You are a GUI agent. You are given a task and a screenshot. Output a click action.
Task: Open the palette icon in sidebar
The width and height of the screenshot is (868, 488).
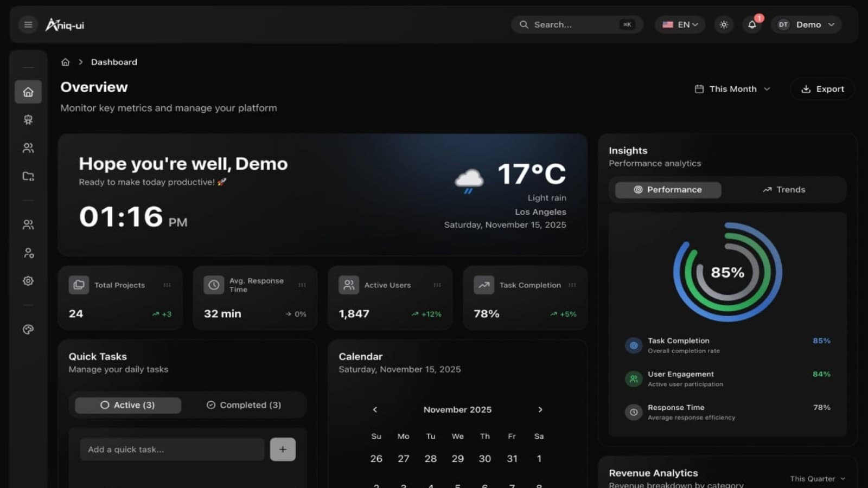click(x=28, y=329)
